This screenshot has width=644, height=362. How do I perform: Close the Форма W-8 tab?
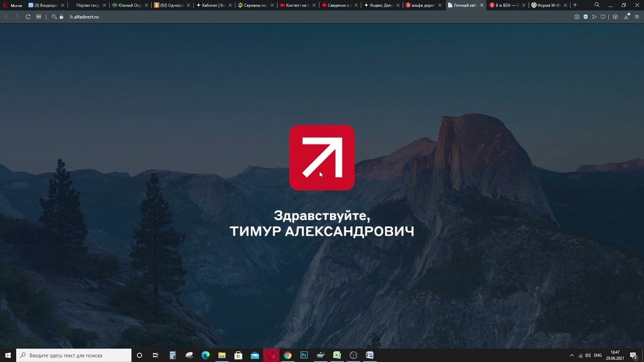(x=566, y=5)
